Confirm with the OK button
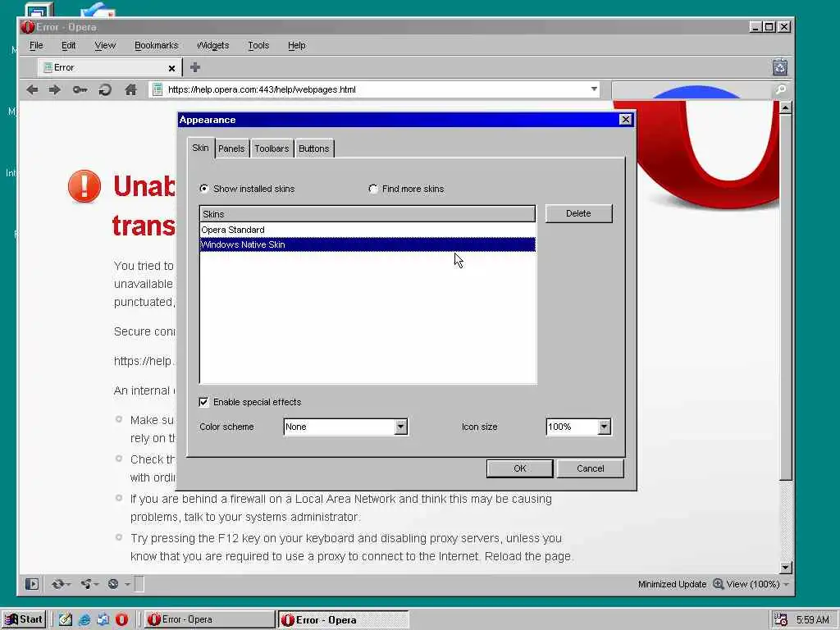 [519, 468]
